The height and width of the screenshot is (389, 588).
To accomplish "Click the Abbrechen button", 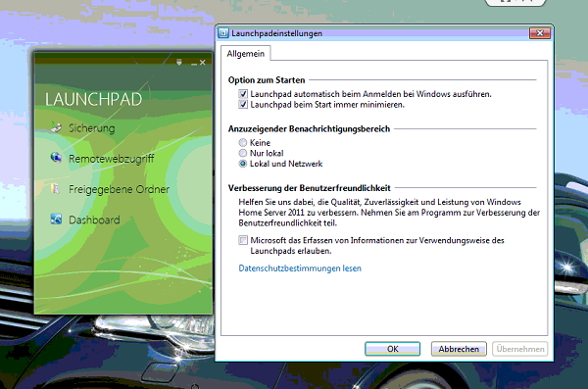I will [x=459, y=349].
